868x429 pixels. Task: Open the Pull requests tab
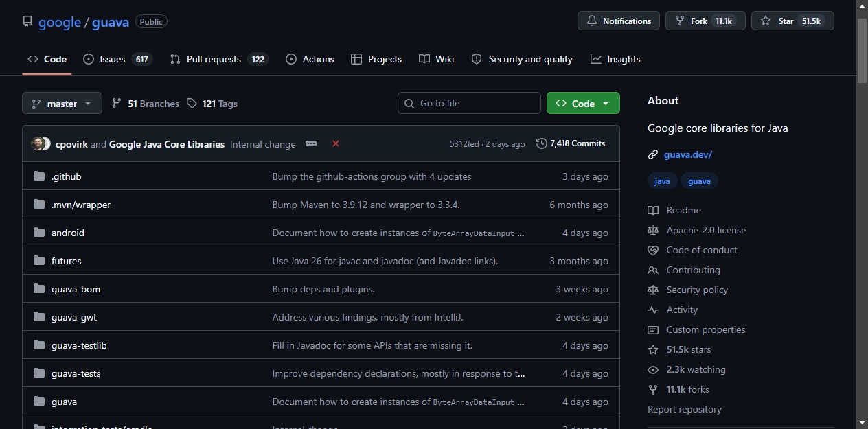[x=219, y=59]
